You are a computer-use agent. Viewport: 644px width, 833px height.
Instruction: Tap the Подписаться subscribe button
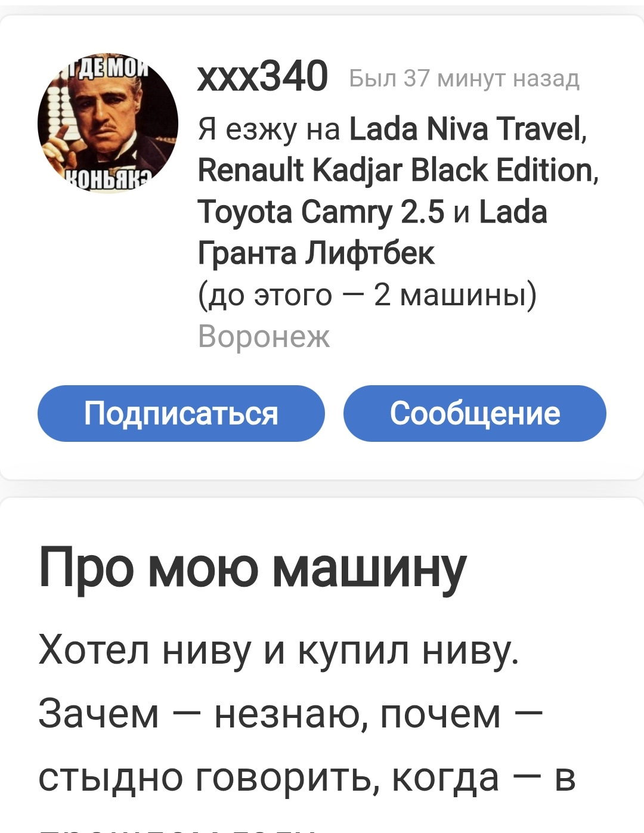click(181, 413)
